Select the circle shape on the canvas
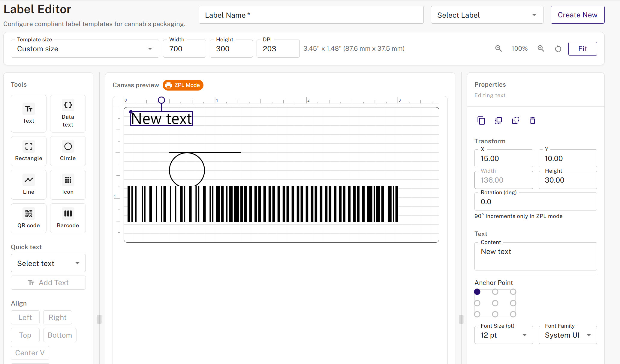620x364 pixels. (x=187, y=170)
